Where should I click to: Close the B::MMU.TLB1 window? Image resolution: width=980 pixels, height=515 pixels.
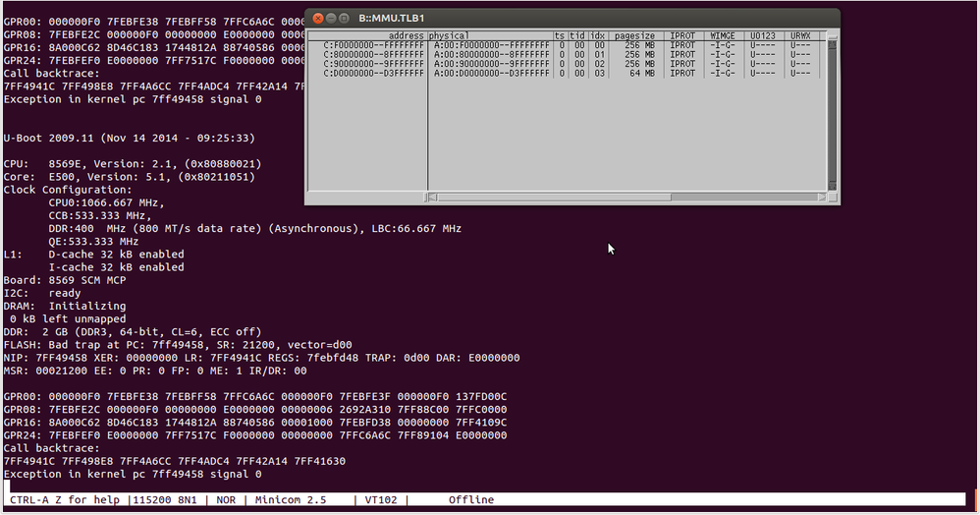318,18
